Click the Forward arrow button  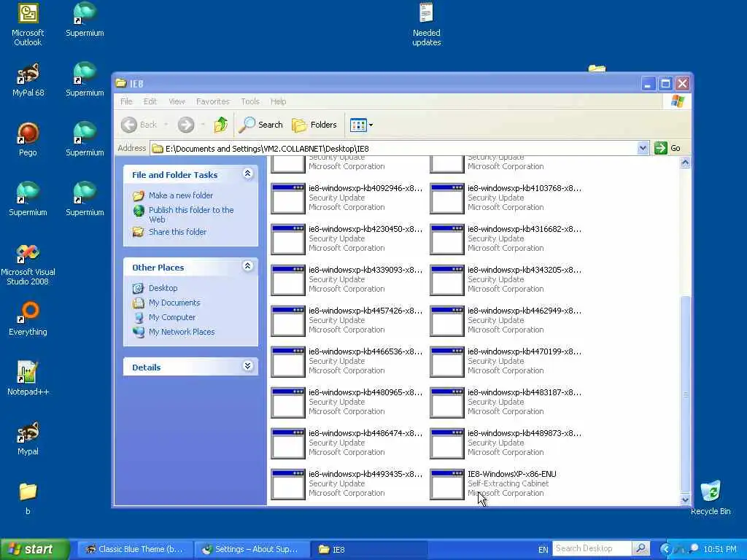186,125
